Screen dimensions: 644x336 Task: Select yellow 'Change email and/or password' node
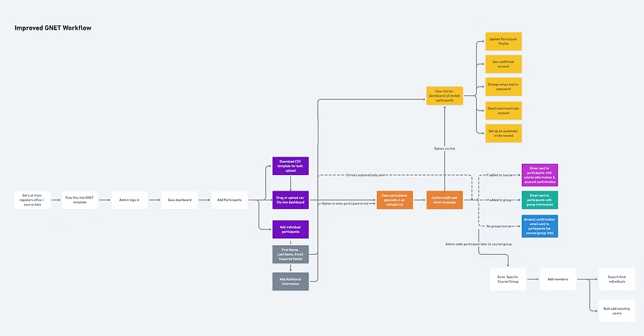click(x=503, y=87)
